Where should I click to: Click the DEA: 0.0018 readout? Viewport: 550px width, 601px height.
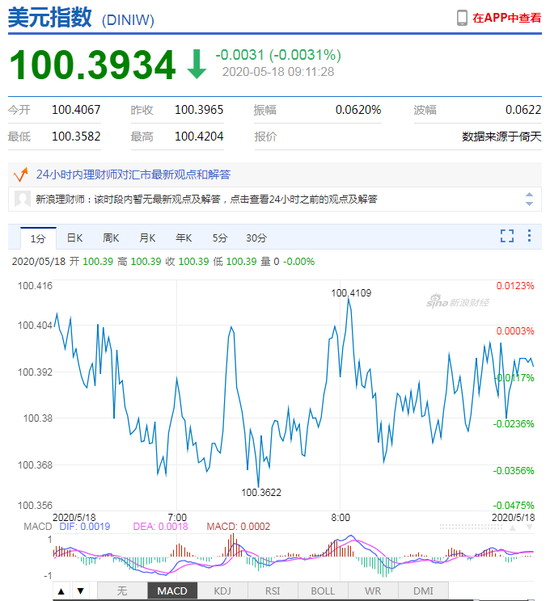[x=161, y=527]
